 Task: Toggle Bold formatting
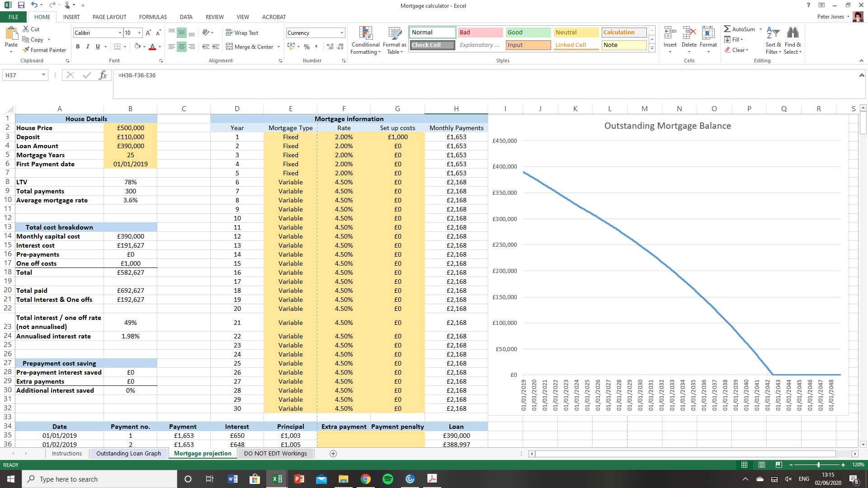coord(78,47)
